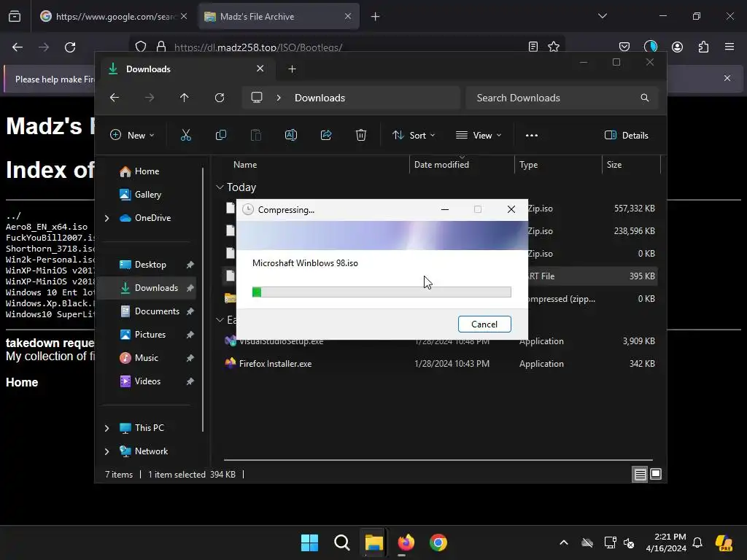Cancel the compression dialog
The height and width of the screenshot is (560, 747).
pyautogui.click(x=484, y=324)
